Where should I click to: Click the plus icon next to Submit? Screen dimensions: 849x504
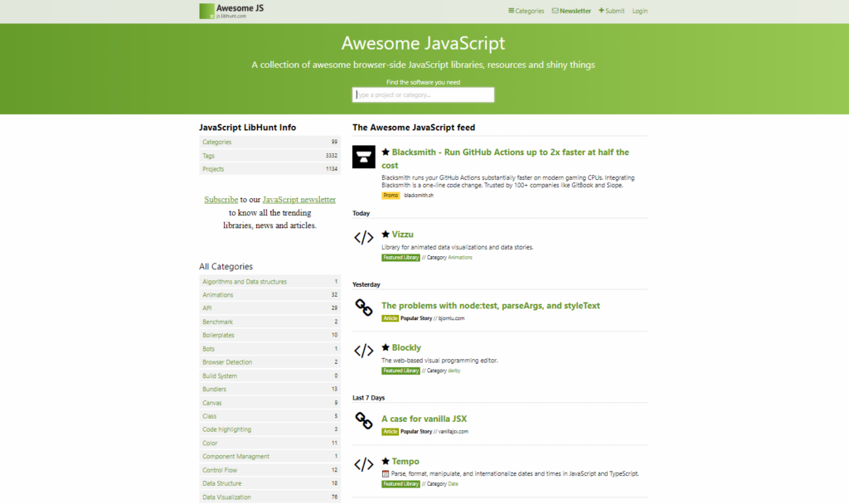(x=599, y=11)
